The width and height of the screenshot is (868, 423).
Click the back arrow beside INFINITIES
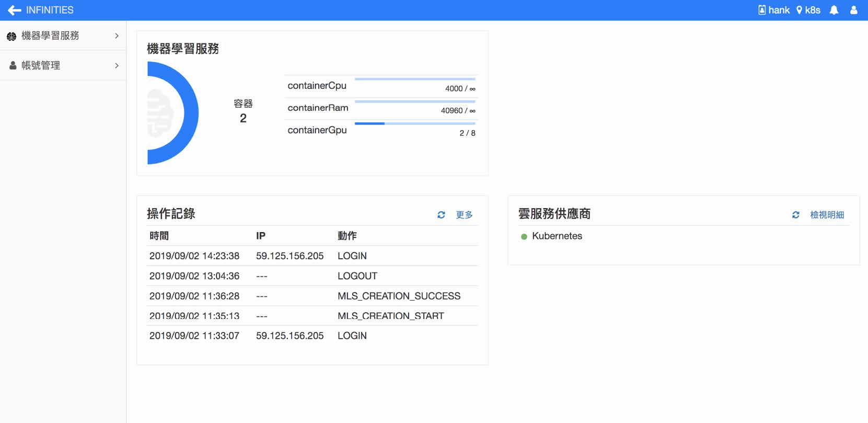pyautogui.click(x=14, y=10)
